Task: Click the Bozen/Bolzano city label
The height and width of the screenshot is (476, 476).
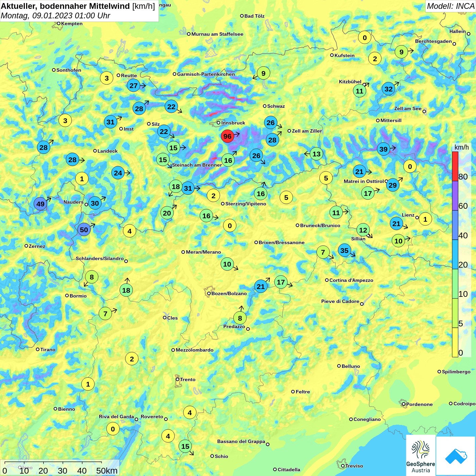Action: pos(229,293)
